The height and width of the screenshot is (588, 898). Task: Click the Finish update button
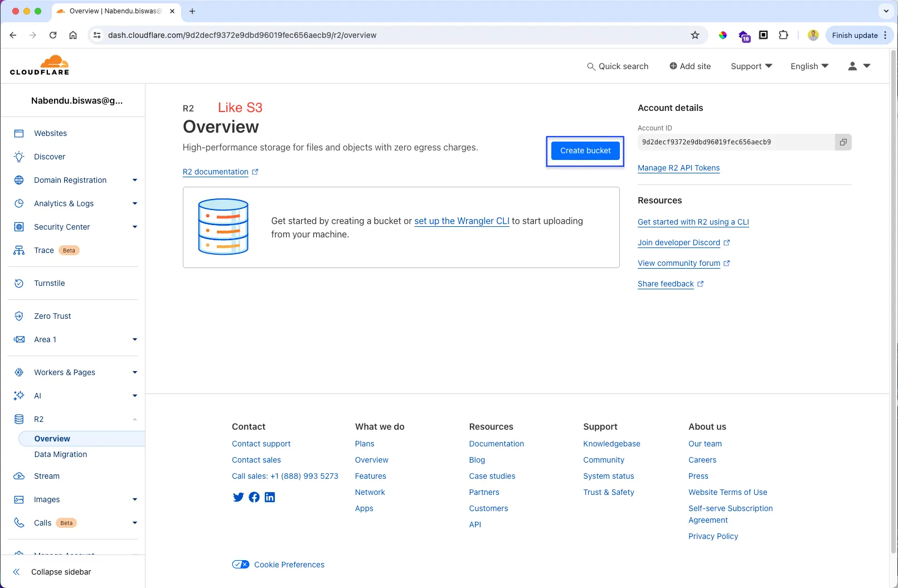pyautogui.click(x=860, y=35)
